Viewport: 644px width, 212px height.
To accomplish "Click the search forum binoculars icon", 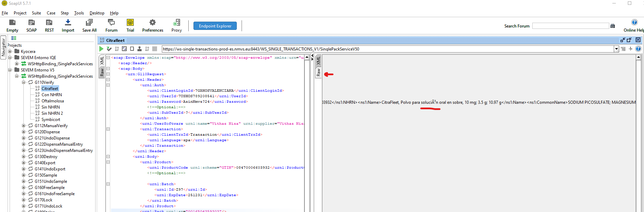I will tap(612, 26).
